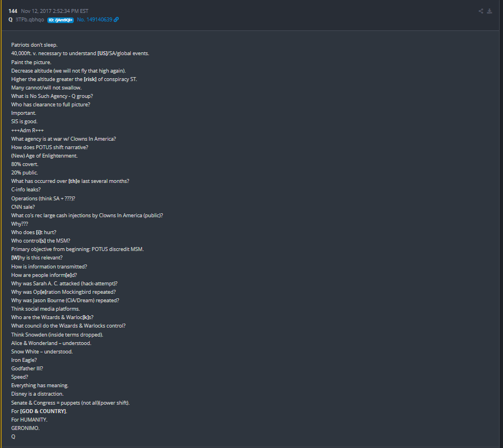Click "How are people inform[e]d?"

(x=44, y=275)
